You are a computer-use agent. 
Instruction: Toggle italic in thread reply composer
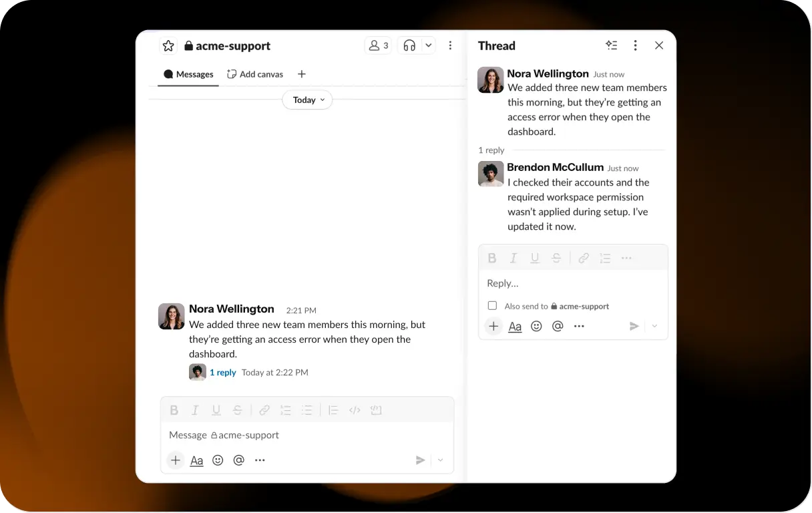point(514,258)
